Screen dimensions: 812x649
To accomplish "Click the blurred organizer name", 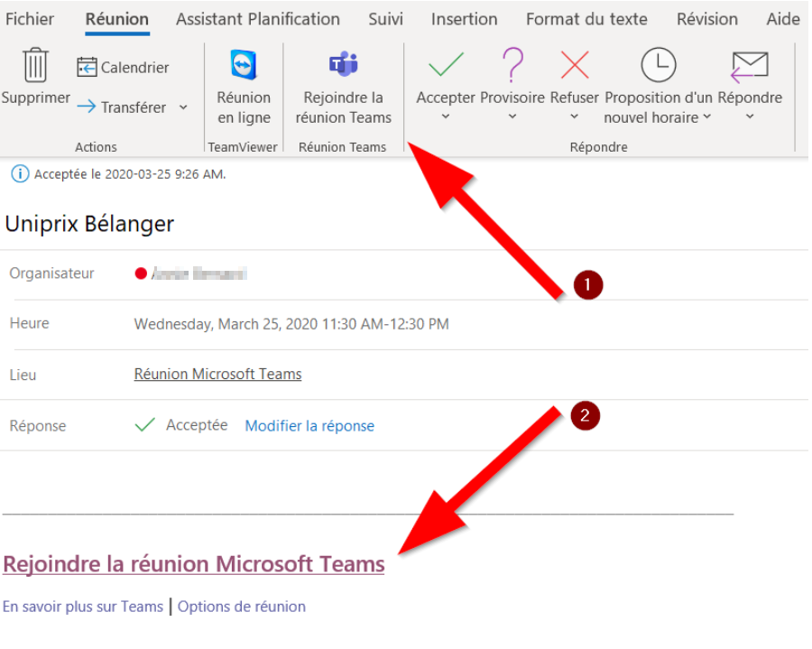I will click(198, 273).
